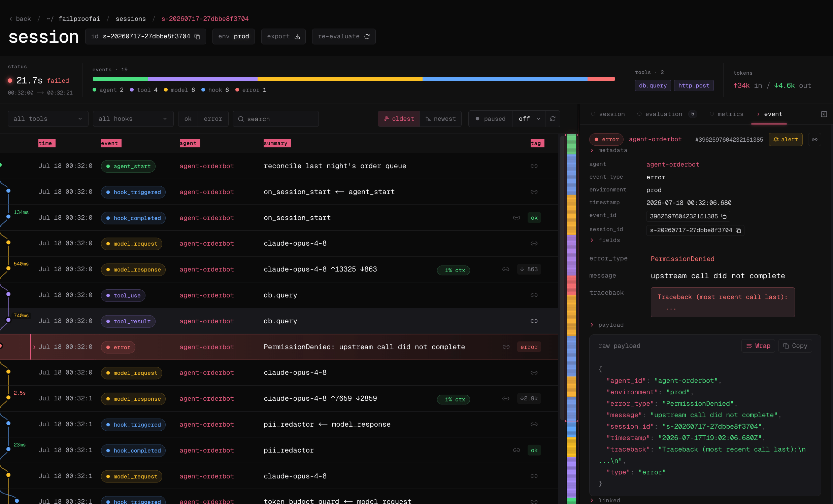
Task: Click the error segment of events bar
Action: click(x=601, y=79)
